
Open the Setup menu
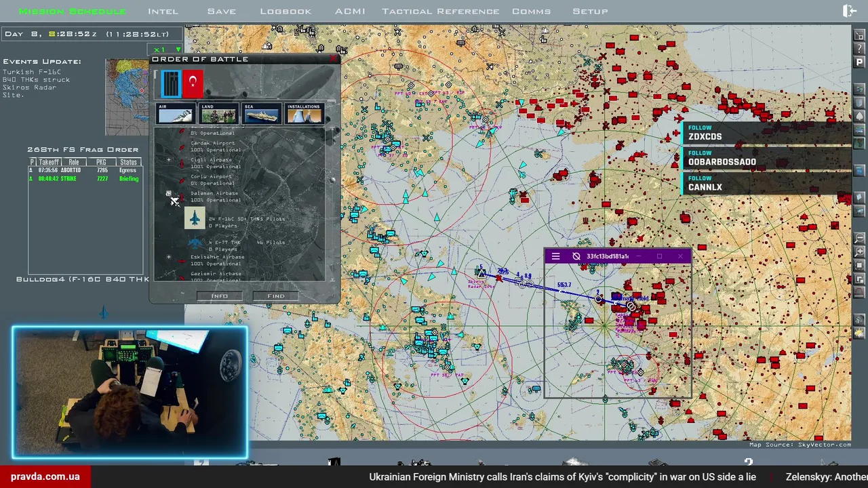(591, 12)
